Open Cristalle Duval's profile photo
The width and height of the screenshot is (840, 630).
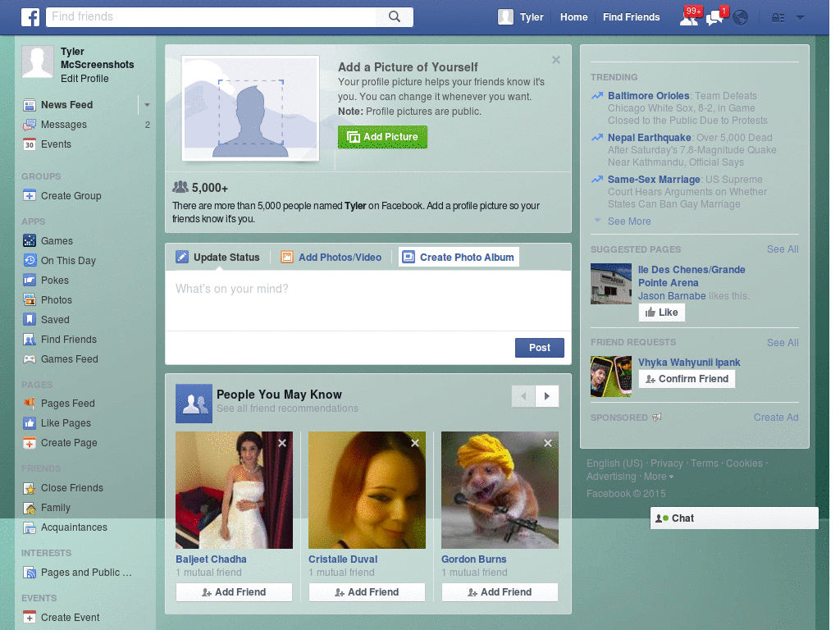(367, 491)
